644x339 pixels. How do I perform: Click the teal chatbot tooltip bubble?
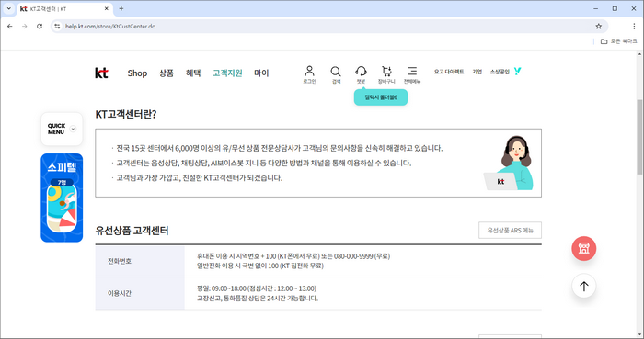click(381, 97)
